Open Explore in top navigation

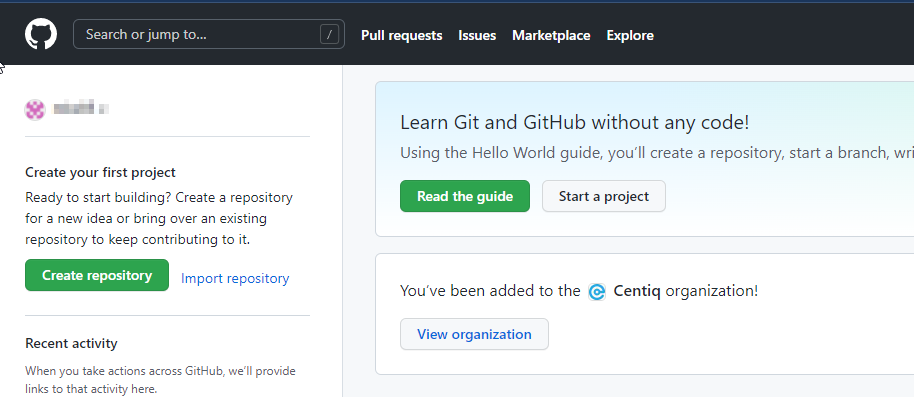coord(630,36)
